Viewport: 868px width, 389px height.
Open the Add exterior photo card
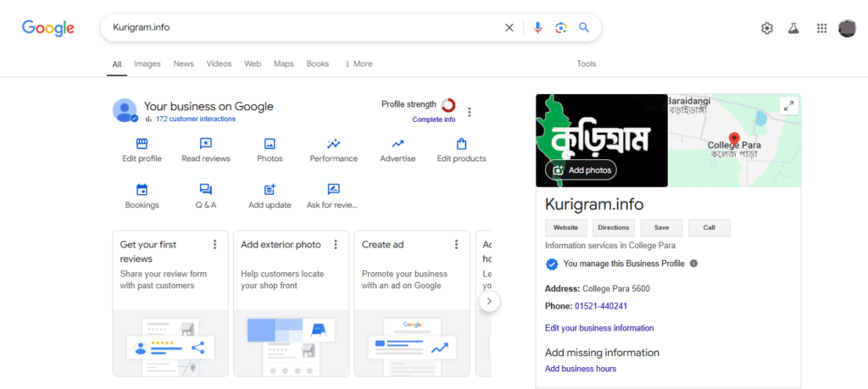click(x=292, y=303)
